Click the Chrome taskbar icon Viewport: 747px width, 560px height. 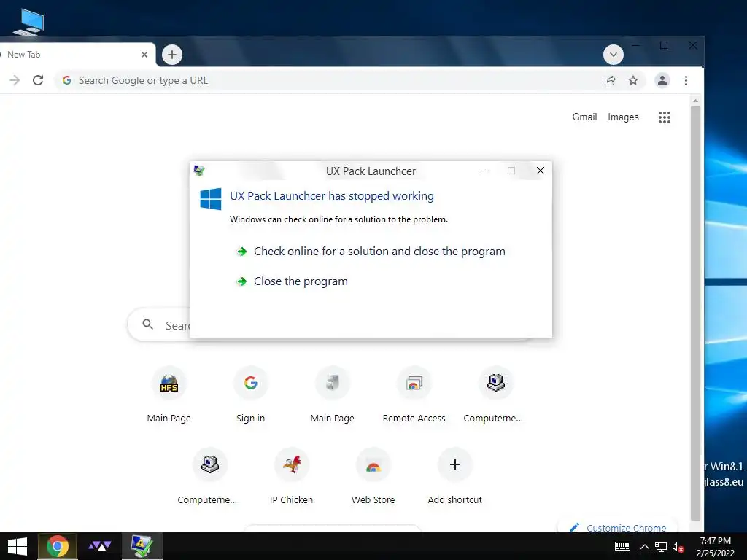tap(58, 546)
